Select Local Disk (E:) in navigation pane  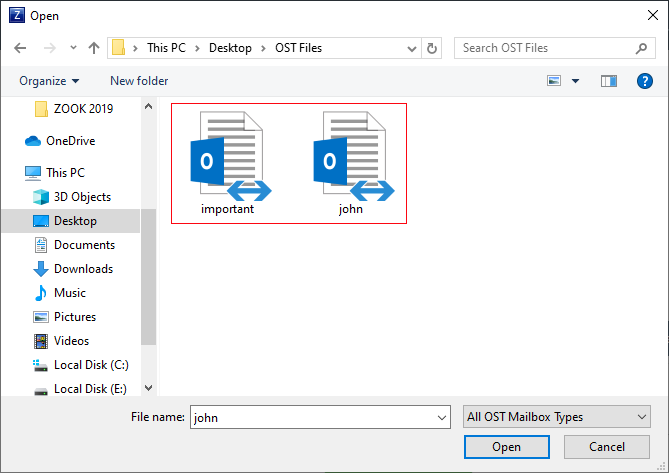tap(90, 389)
